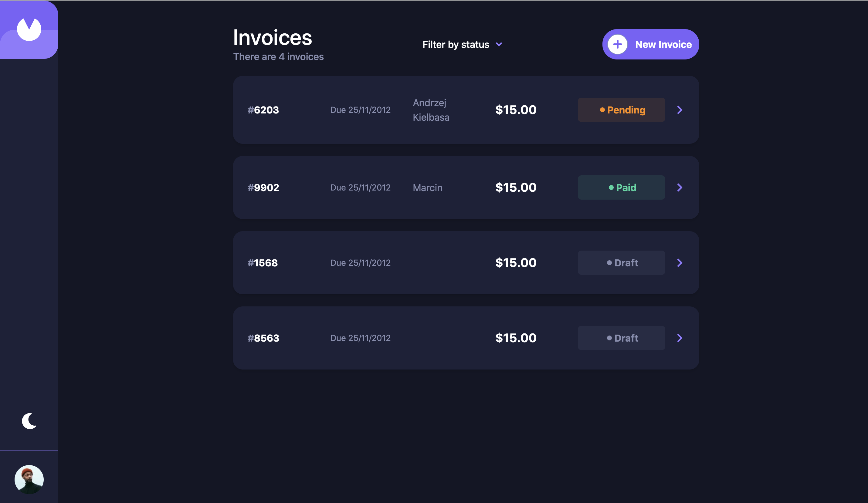Open invoice #8563 via its arrow icon
Screen dimensions: 868x503
[680, 338]
